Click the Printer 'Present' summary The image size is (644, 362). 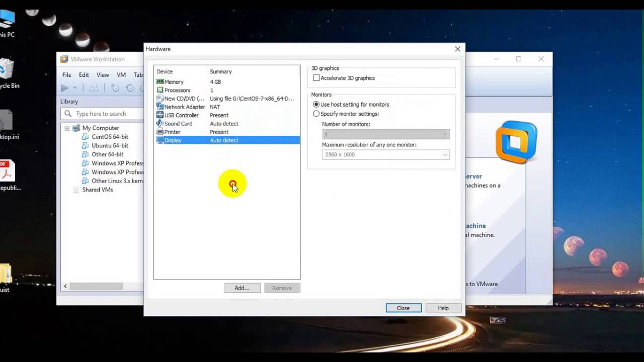(219, 132)
